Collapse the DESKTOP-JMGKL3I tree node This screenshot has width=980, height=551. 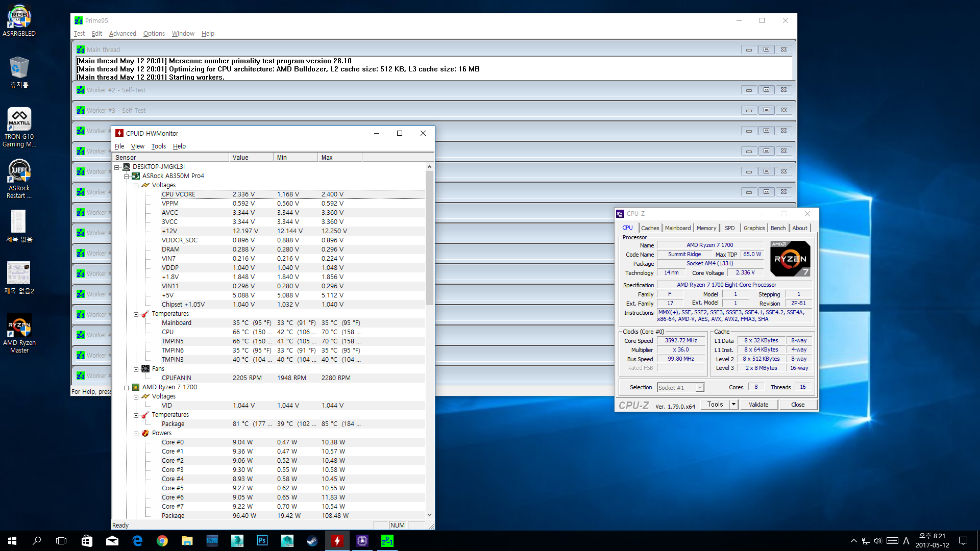coord(117,167)
